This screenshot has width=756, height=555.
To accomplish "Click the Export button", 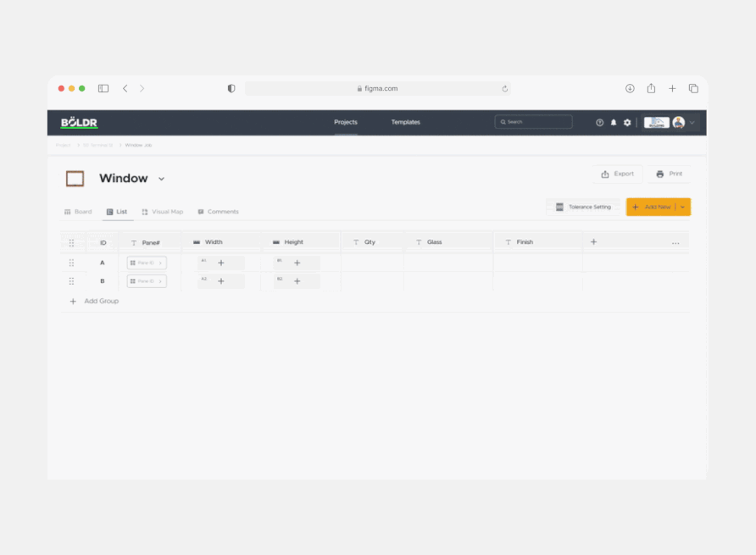I will point(618,174).
